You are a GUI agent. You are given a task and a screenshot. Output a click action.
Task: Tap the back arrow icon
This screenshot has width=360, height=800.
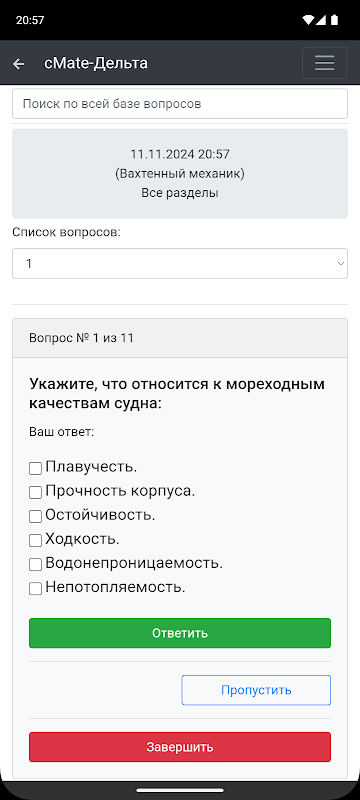pyautogui.click(x=18, y=64)
